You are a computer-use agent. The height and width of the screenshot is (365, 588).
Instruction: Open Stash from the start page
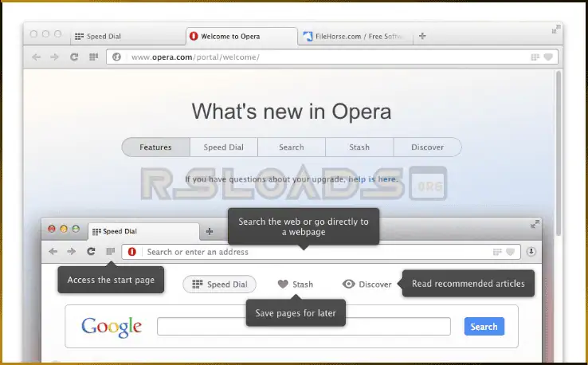point(296,285)
